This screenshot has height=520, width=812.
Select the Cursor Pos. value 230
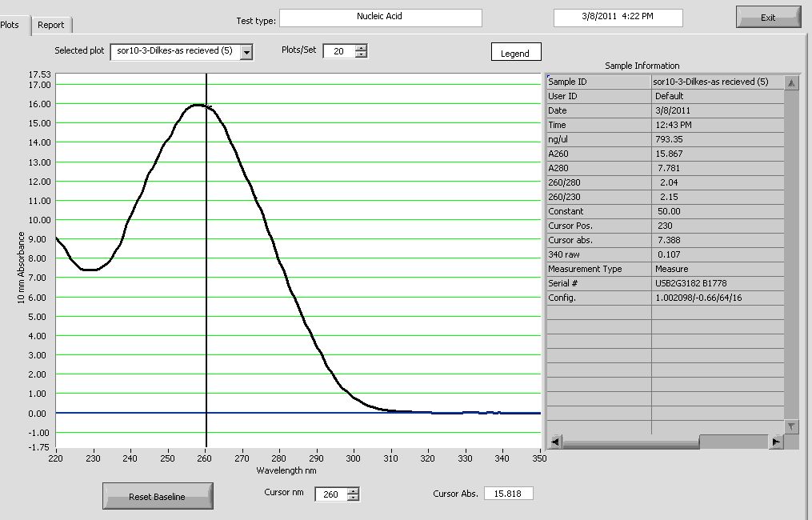point(718,226)
